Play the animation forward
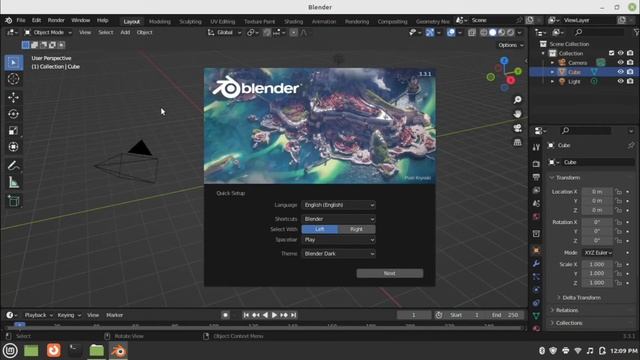 tap(274, 315)
